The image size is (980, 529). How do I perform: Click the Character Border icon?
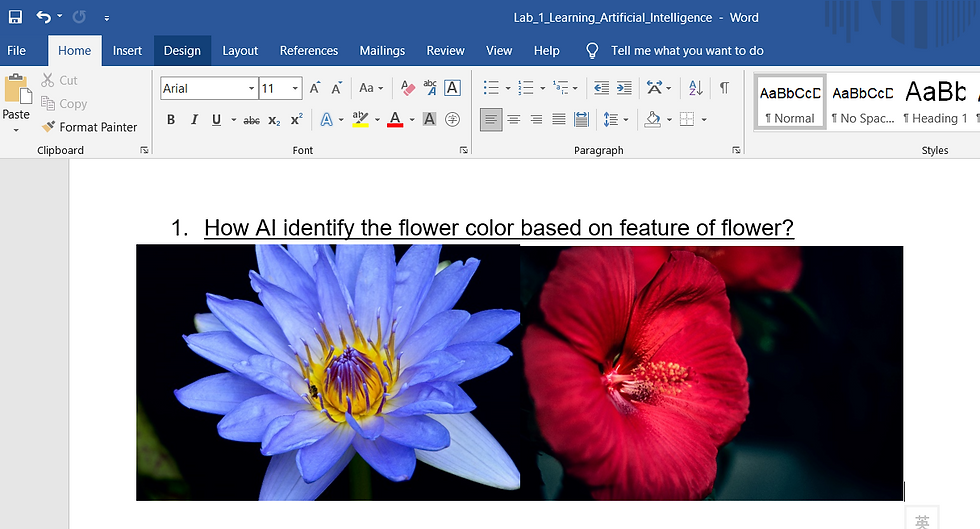coord(452,88)
